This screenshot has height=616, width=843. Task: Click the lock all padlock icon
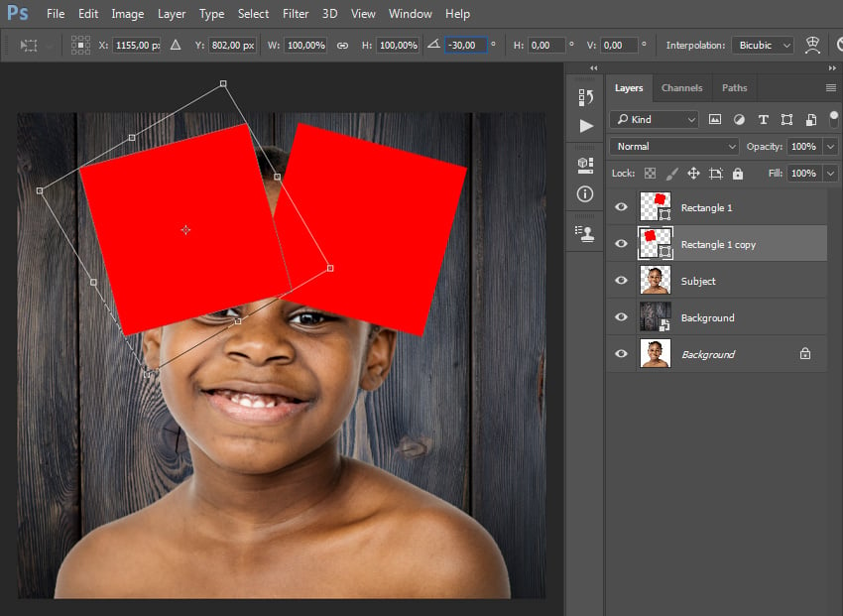tap(737, 174)
